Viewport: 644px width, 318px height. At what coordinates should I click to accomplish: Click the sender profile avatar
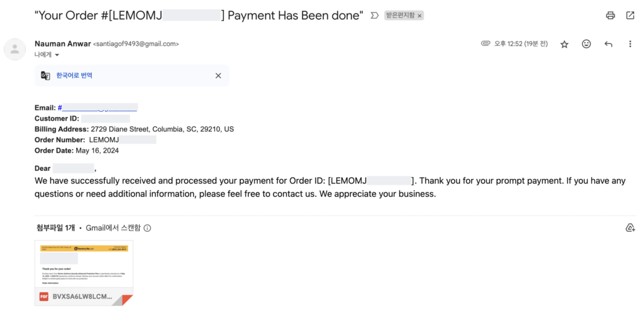tap(15, 49)
